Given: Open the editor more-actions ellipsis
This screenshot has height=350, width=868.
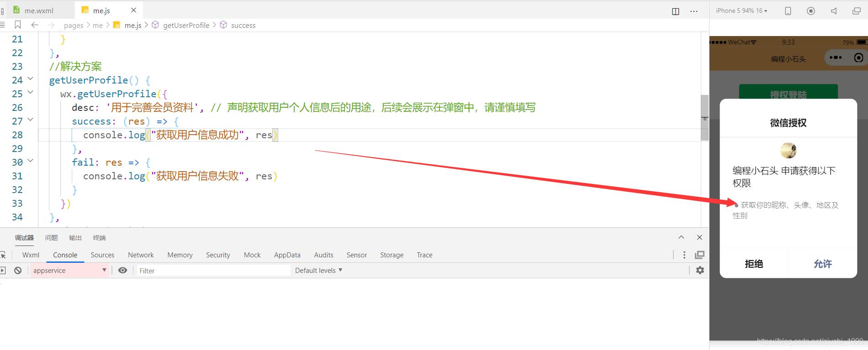Looking at the screenshot, I should [693, 11].
